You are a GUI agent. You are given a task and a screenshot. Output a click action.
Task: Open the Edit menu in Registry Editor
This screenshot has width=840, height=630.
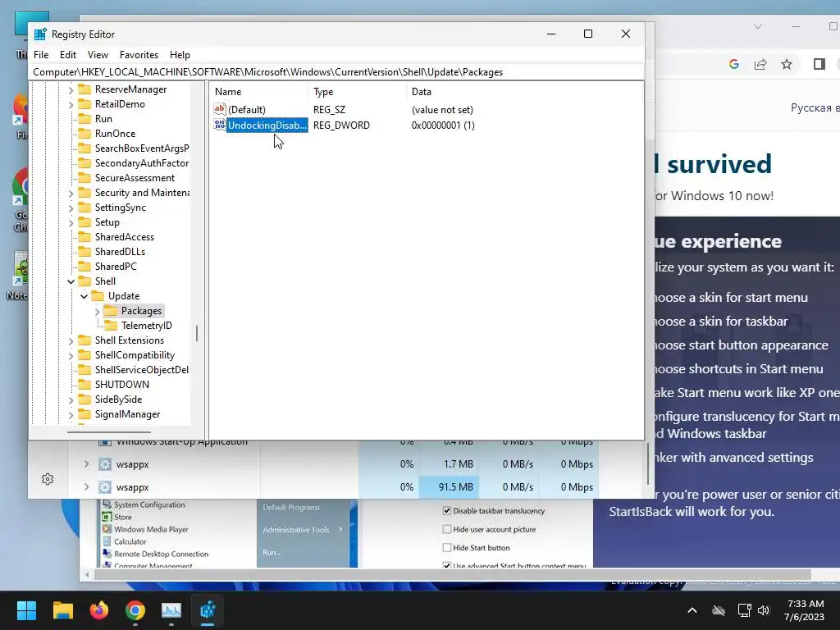(67, 55)
